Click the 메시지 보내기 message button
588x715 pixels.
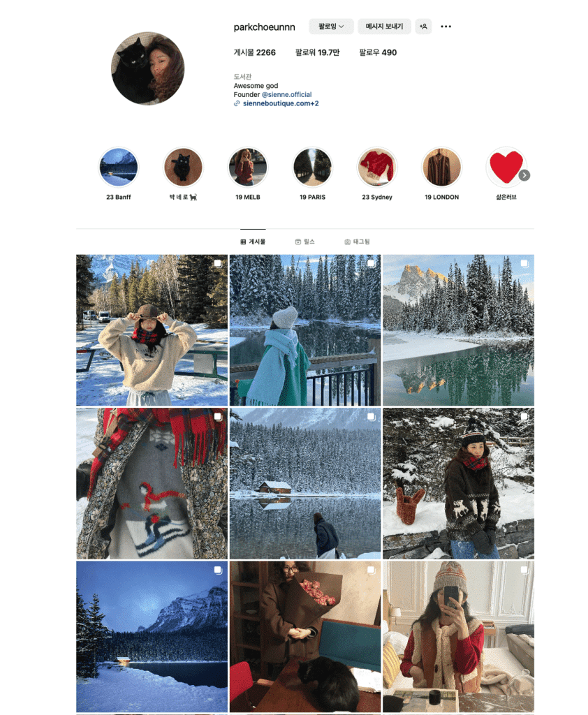pos(385,27)
